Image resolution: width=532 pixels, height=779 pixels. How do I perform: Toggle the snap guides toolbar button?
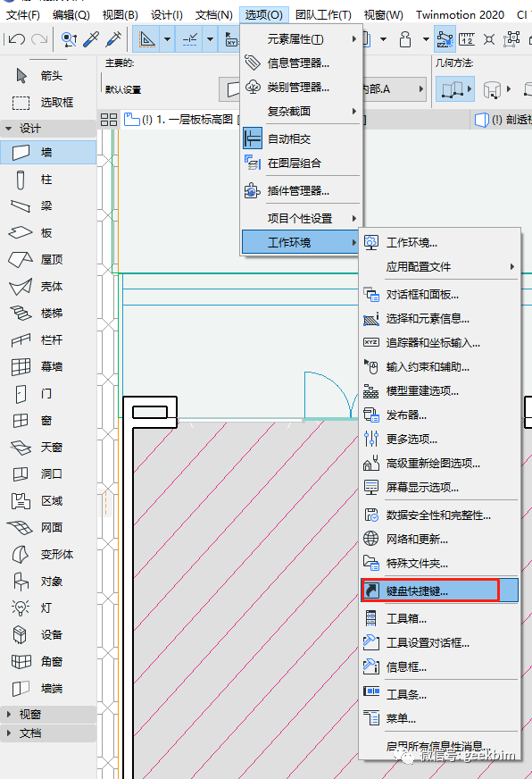(x=190, y=38)
